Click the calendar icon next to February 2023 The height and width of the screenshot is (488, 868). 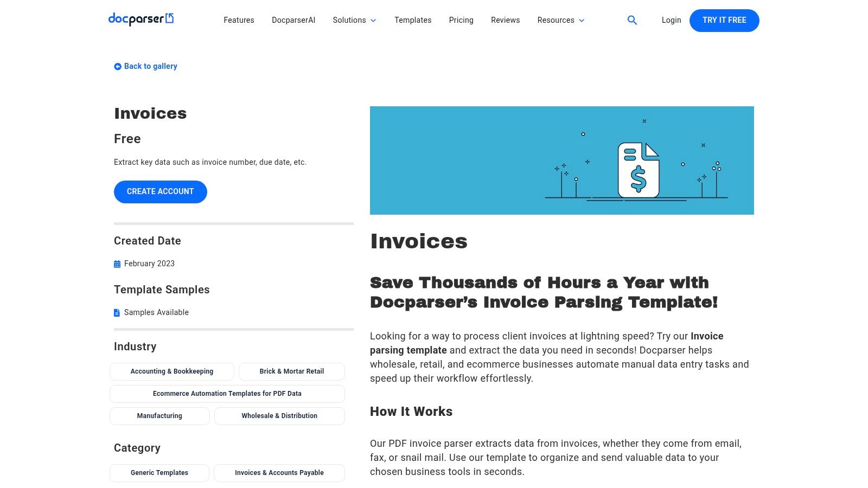point(117,264)
